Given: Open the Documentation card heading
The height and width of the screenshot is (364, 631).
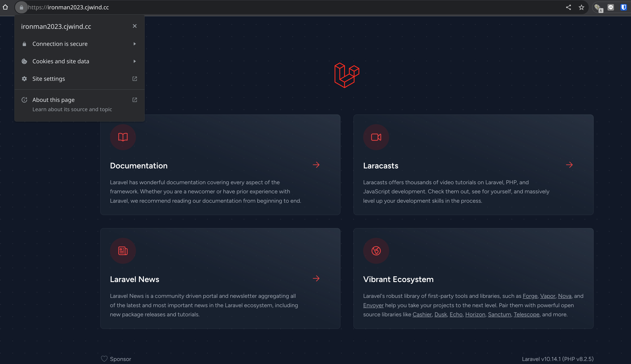Looking at the screenshot, I should tap(139, 166).
